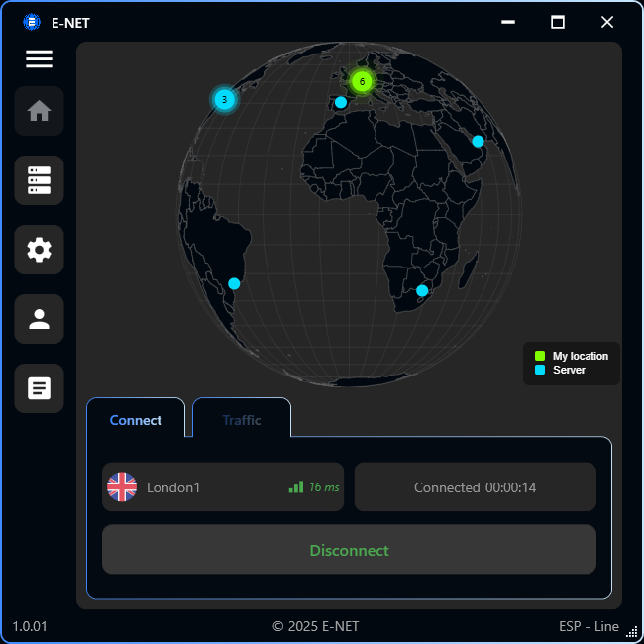Maximize the E-NET window
This screenshot has width=644, height=644.
point(558,22)
